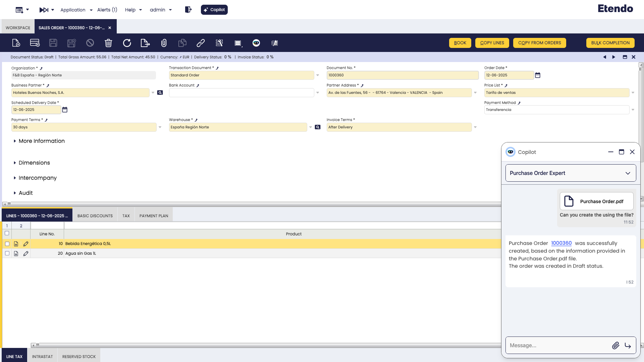
Task: Open the Payment Method dropdown
Action: pos(633,110)
